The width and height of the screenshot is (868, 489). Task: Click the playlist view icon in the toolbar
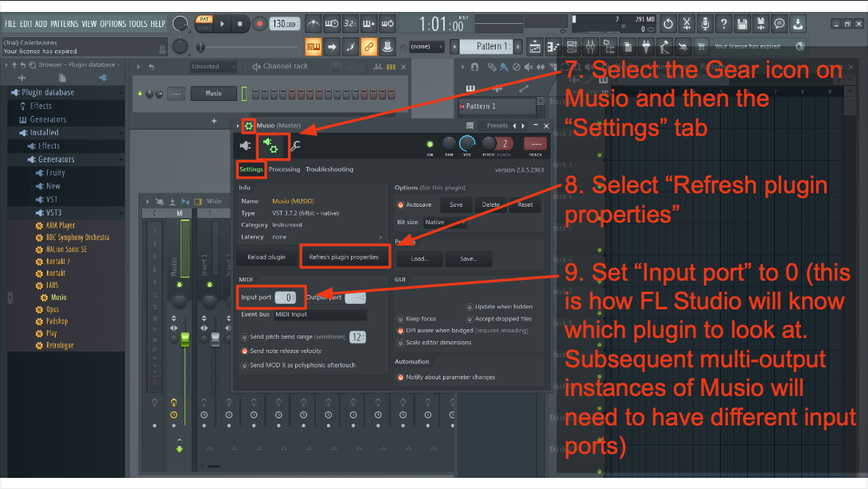click(535, 46)
